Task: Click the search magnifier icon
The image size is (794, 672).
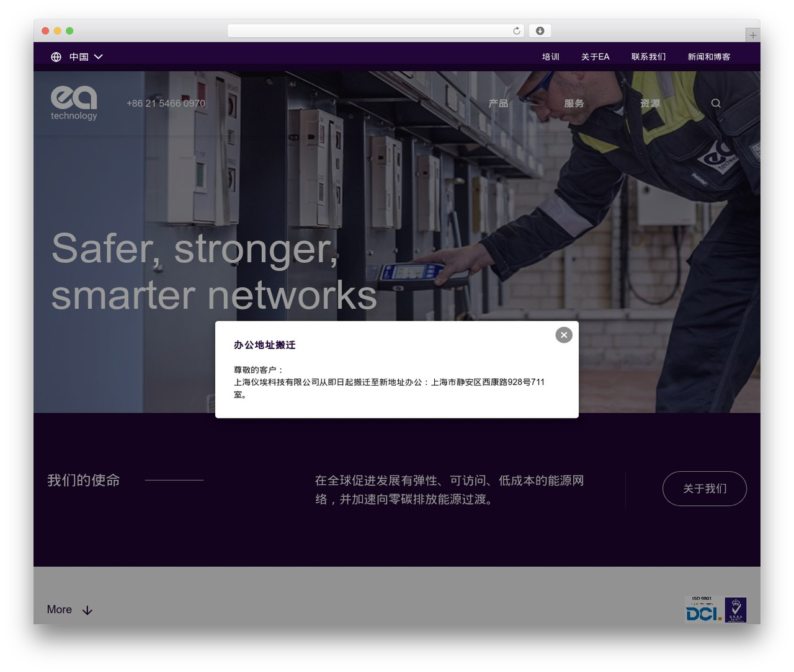Action: point(716,104)
